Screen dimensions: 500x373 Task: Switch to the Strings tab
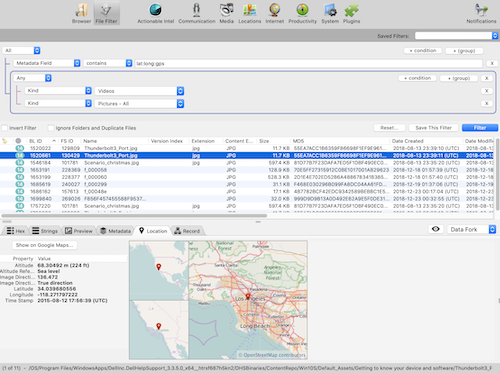[x=45, y=231]
